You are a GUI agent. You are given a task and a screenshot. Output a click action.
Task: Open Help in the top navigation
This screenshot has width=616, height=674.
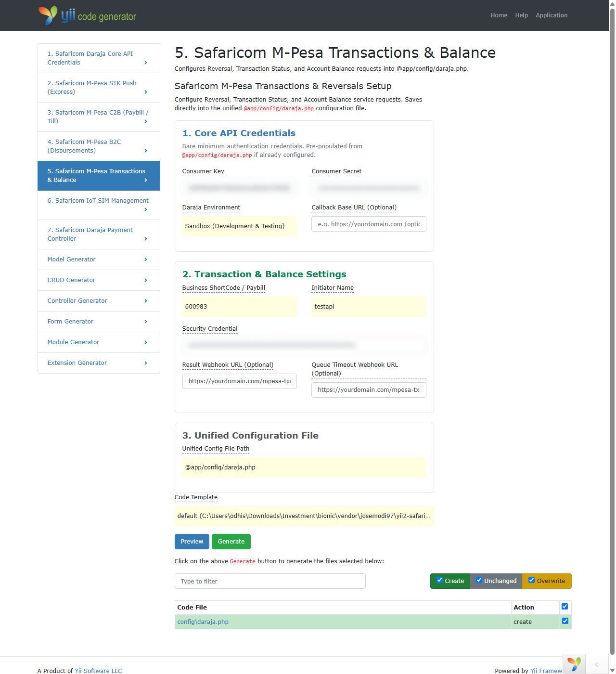click(522, 15)
